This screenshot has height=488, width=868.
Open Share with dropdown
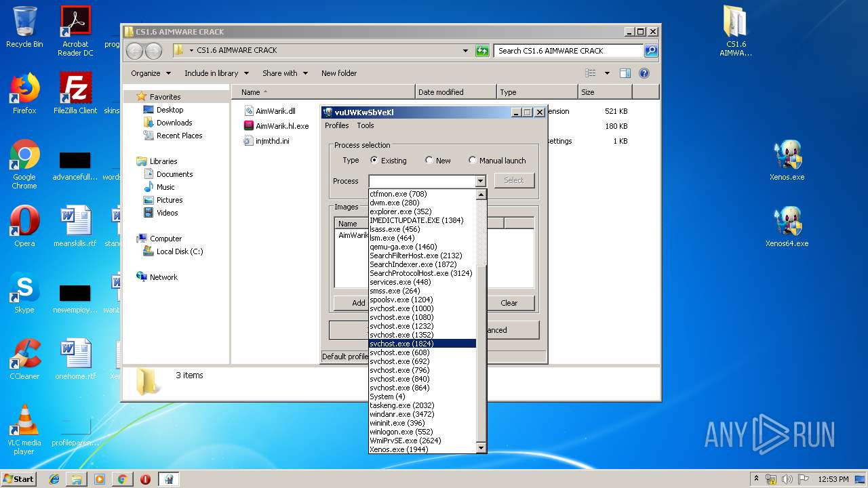tap(285, 73)
